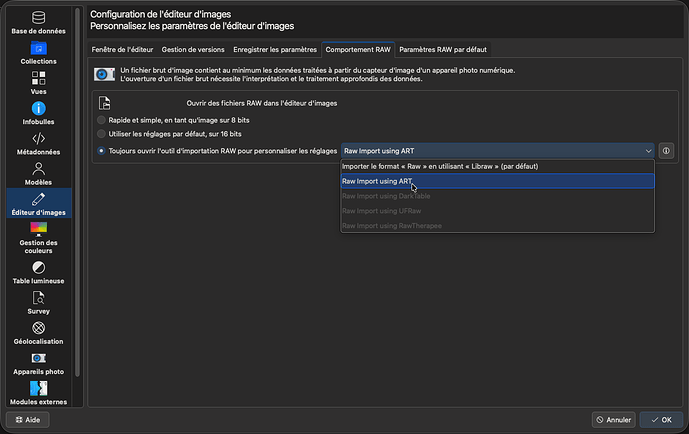Click the title Configuration de l'éditeur d'images
The width and height of the screenshot is (689, 434).
click(x=161, y=14)
